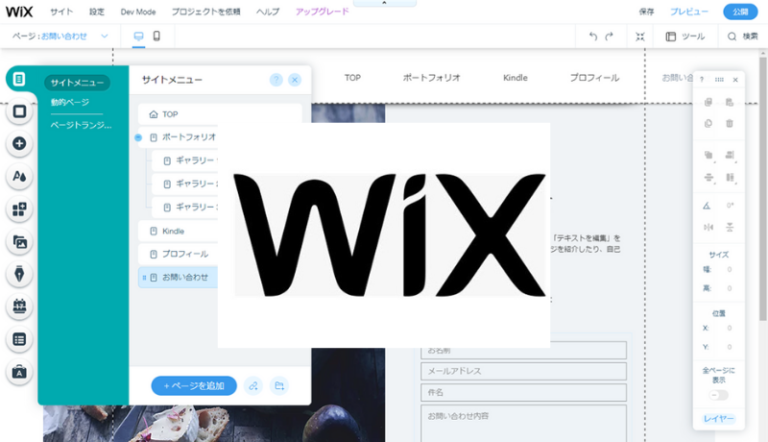Click the Wix logo in top left
This screenshot has height=442, width=768.
[19, 11]
